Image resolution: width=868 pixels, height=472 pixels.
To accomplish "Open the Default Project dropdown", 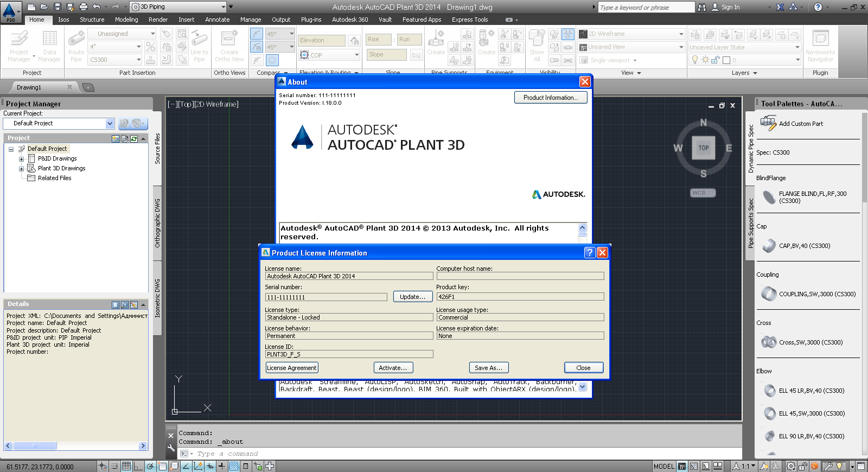I will point(110,124).
